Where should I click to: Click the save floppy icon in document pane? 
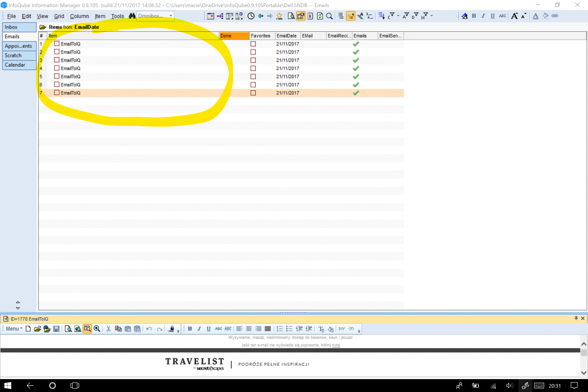click(x=56, y=329)
